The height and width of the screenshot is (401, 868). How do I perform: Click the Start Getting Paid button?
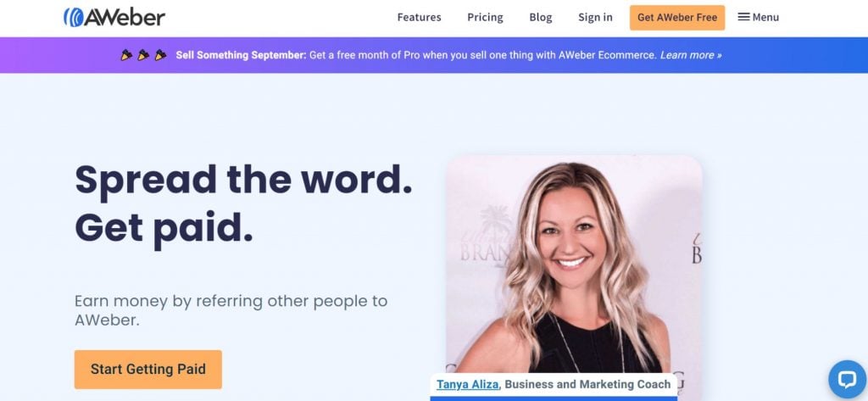click(x=147, y=370)
